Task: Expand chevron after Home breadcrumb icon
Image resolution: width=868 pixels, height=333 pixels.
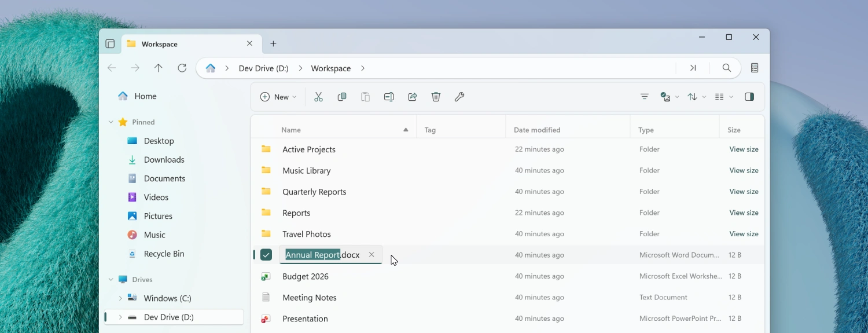Action: [227, 68]
